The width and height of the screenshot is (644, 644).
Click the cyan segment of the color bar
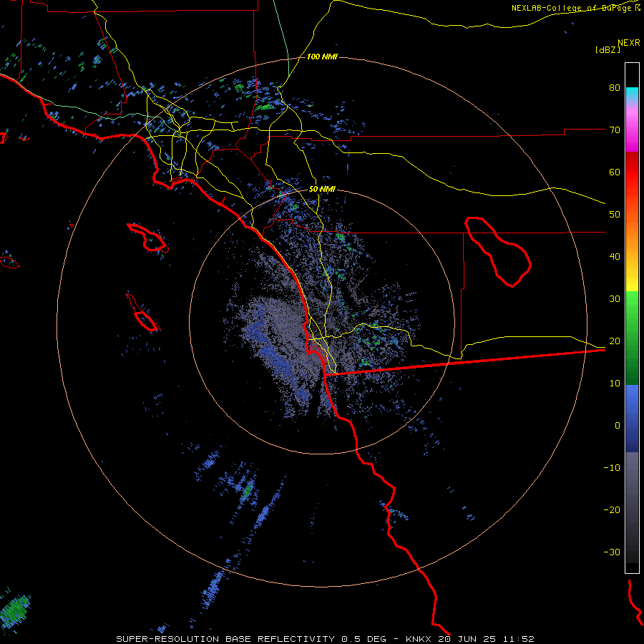pos(632,94)
